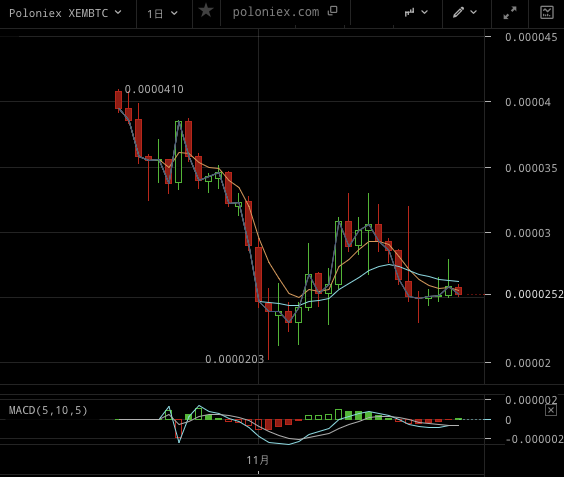Click the external link icon beside poloniex.com
Image resolution: width=564 pixels, height=477 pixels.
pyautogui.click(x=333, y=11)
